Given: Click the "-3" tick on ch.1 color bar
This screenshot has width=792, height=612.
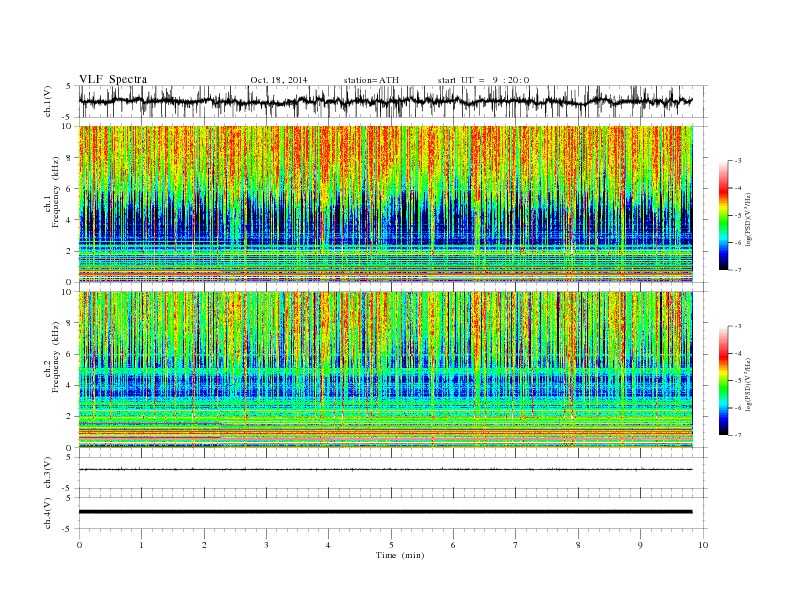Looking at the screenshot, I should coord(738,161).
